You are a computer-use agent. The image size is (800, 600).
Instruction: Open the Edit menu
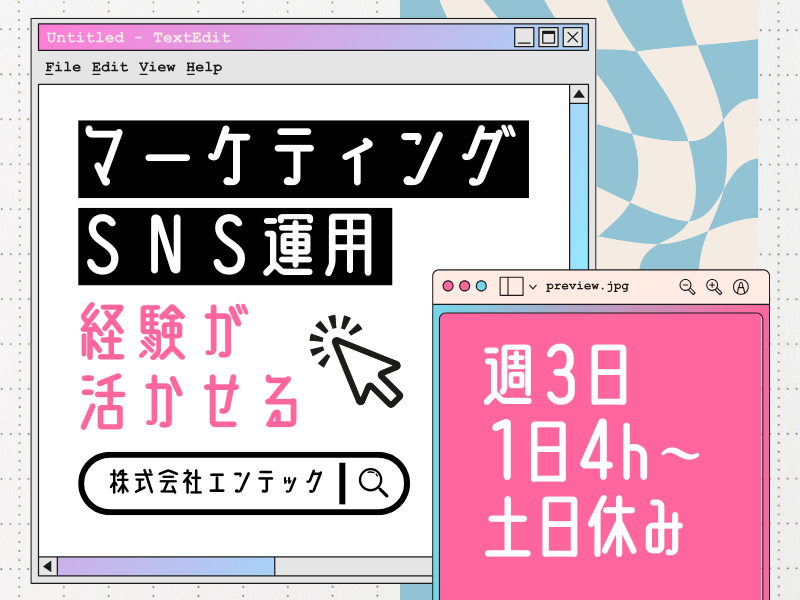pyautogui.click(x=110, y=67)
